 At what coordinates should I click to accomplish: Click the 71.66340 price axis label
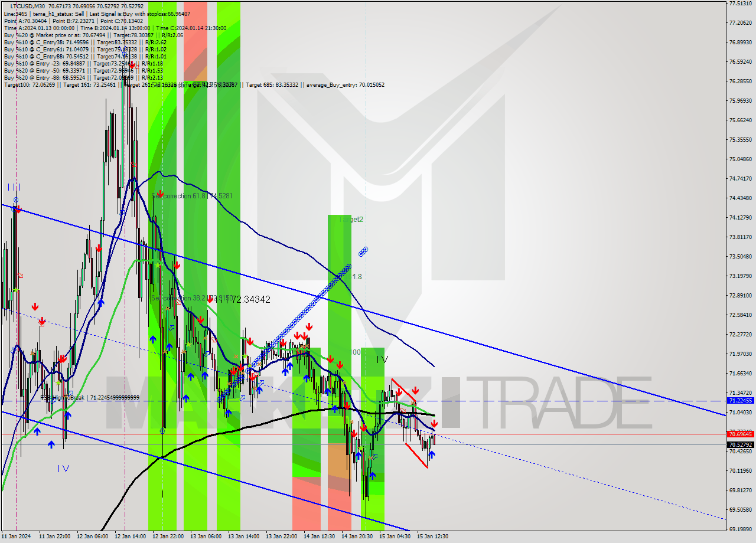(740, 374)
